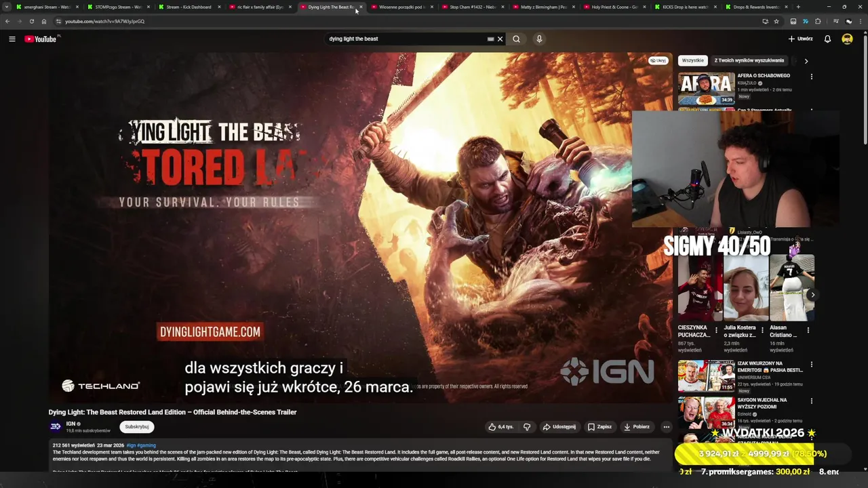Open more actions ellipsis under the video
Screen dimensions: 868x488
tap(666, 427)
